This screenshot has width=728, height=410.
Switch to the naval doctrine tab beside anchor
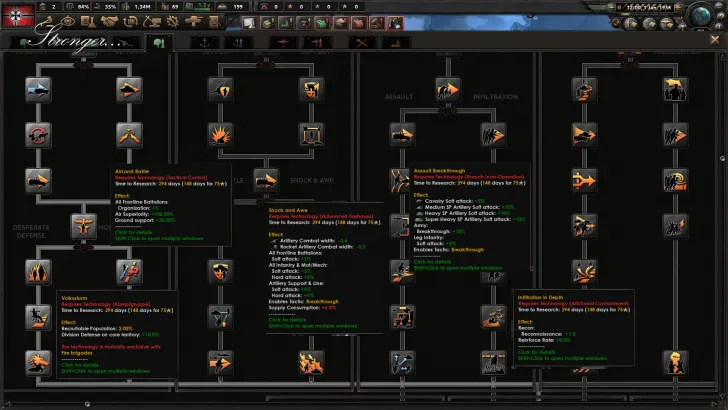[238, 43]
